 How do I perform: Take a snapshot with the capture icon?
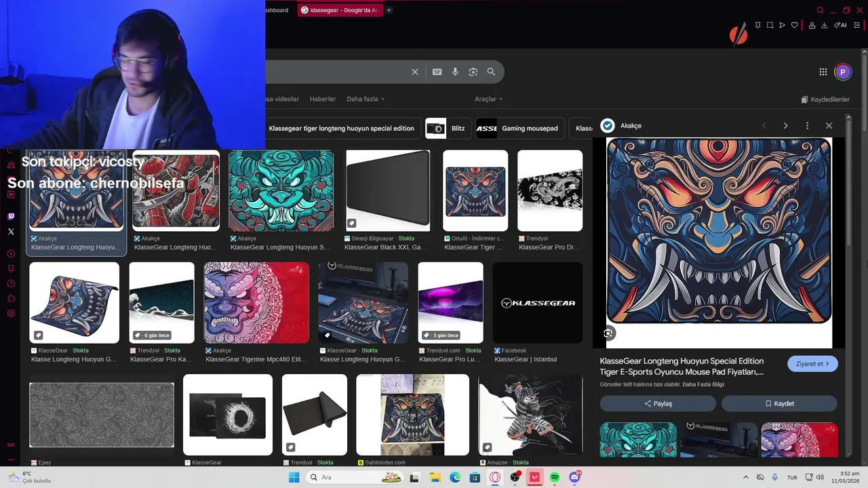770,25
